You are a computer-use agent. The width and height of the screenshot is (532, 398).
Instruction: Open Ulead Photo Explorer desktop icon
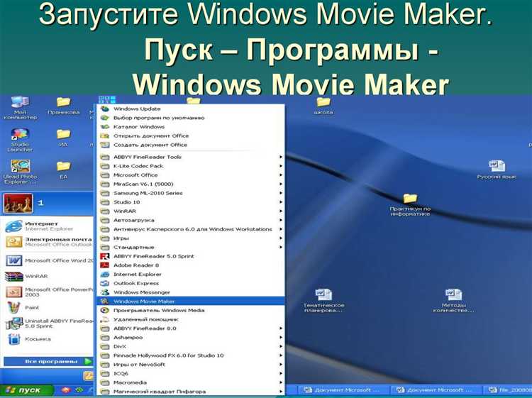tap(20, 172)
